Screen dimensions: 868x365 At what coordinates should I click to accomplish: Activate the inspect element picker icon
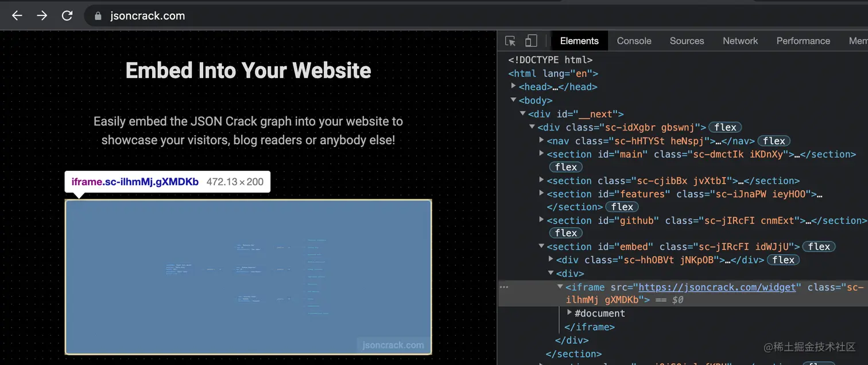click(510, 41)
